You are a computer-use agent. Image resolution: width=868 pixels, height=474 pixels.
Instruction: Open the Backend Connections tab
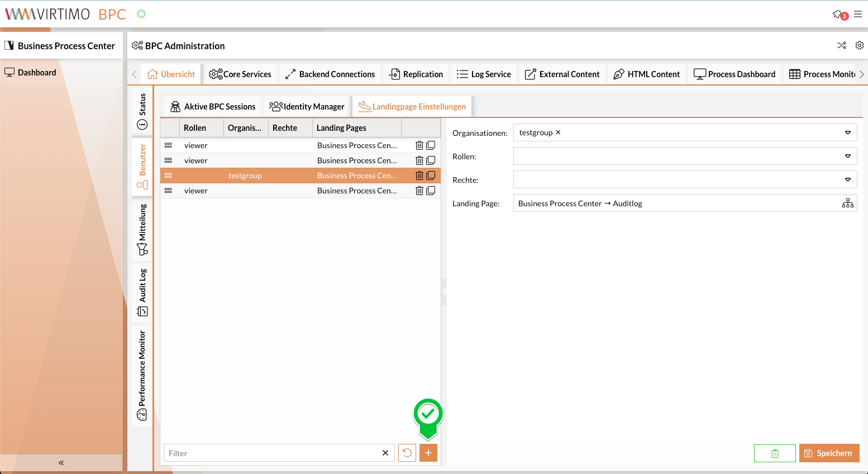(330, 74)
